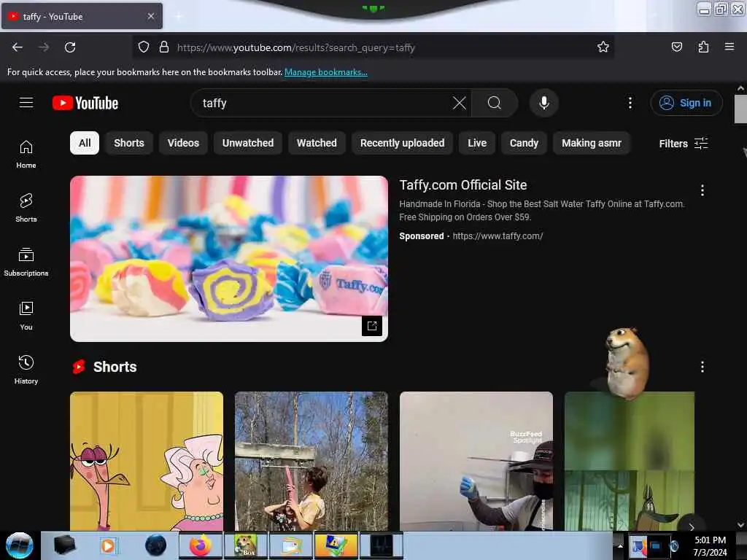
Task: Open Shorts in the YouTube sidebar
Action: pyautogui.click(x=26, y=208)
